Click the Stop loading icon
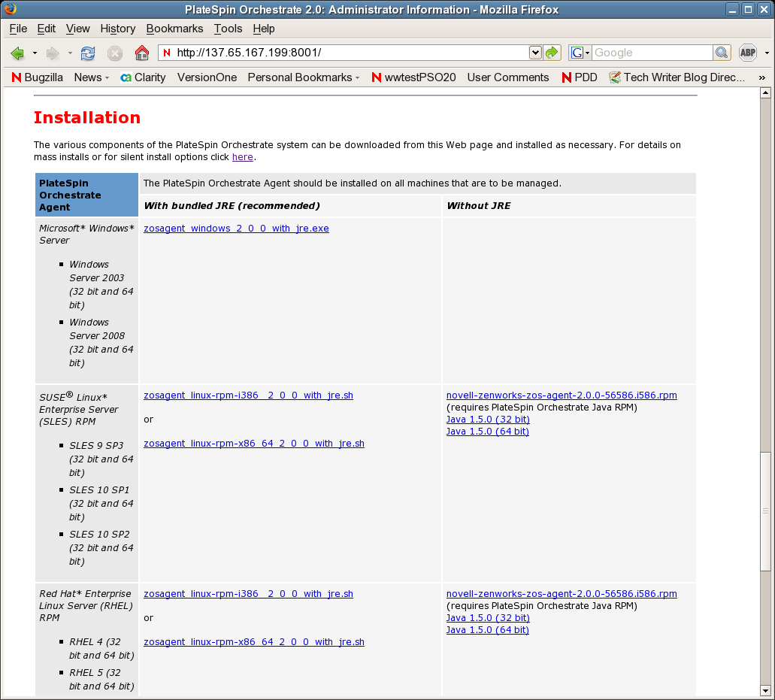The width and height of the screenshot is (775, 700). tap(115, 53)
